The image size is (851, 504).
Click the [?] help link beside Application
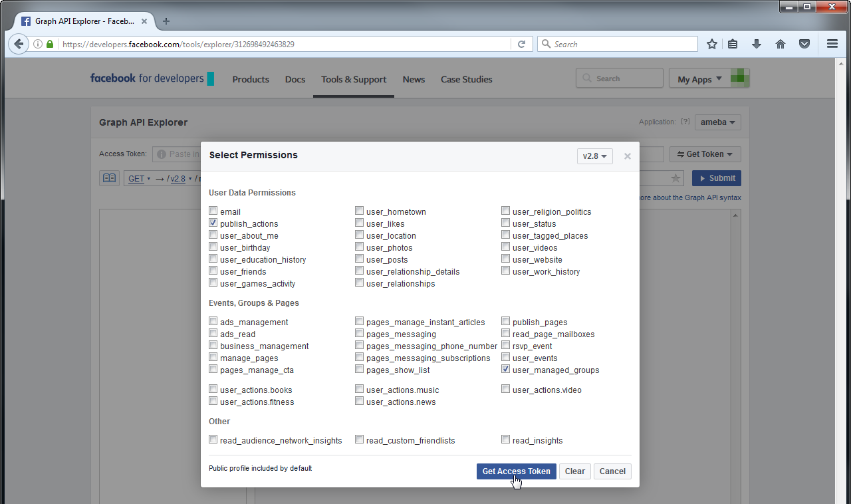click(685, 122)
